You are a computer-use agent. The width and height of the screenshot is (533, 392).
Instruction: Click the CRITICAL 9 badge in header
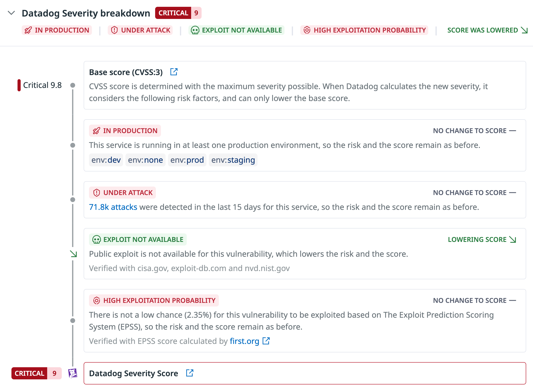point(178,13)
